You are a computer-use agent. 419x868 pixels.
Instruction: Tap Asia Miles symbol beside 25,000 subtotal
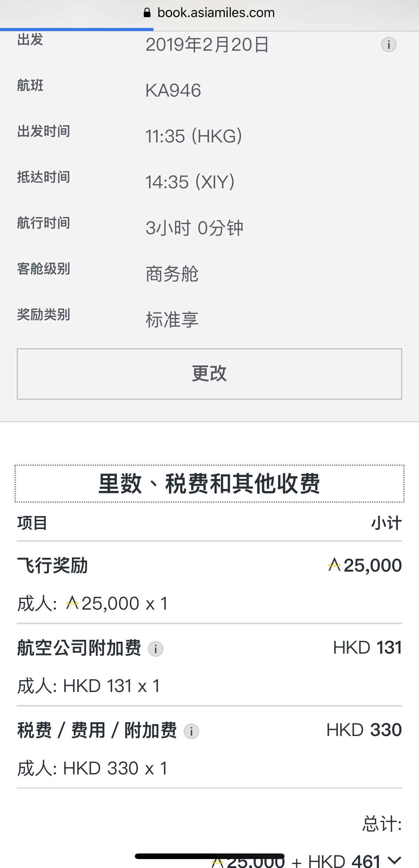334,564
